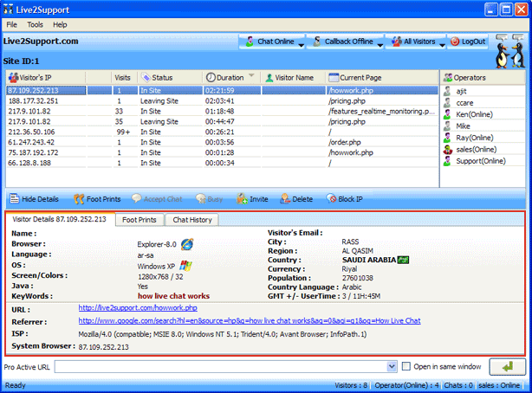Viewport: 532px width, 393px height.
Task: Click the green send arrow button
Action: pos(507,366)
